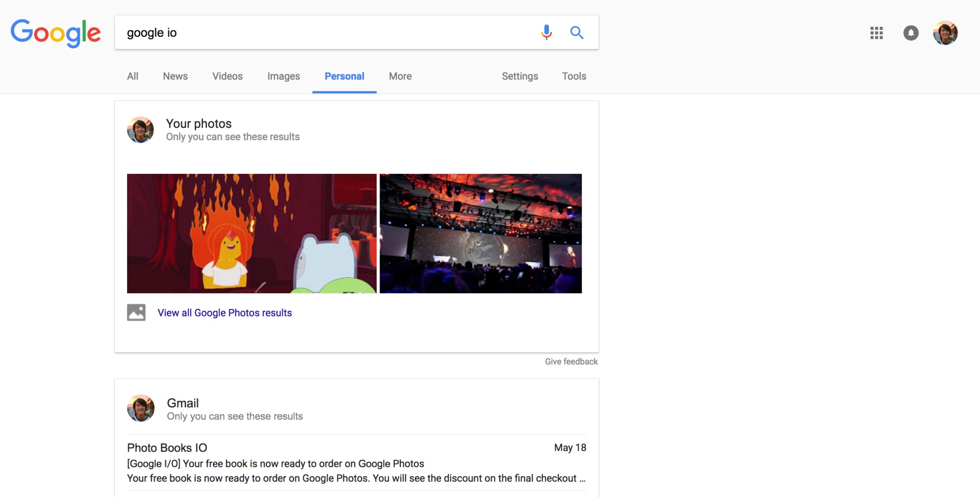The height and width of the screenshot is (497, 980).
Task: Click the image icon beside View all
Action: [136, 313]
